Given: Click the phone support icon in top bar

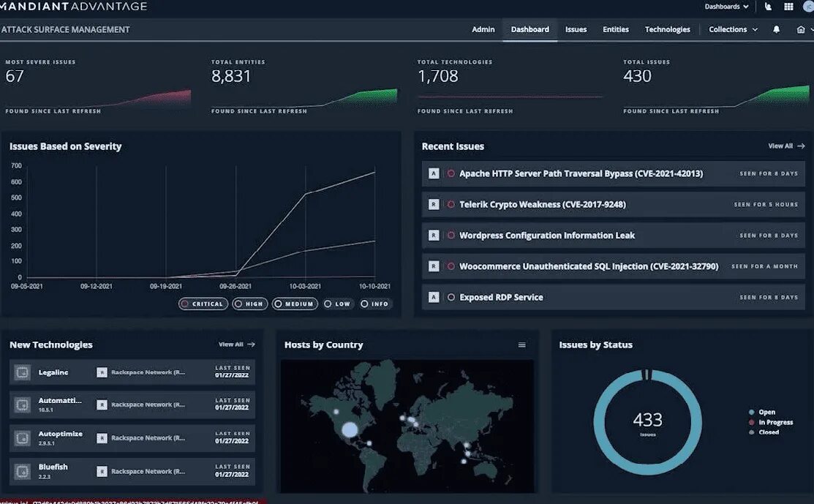Looking at the screenshot, I should tap(769, 7).
